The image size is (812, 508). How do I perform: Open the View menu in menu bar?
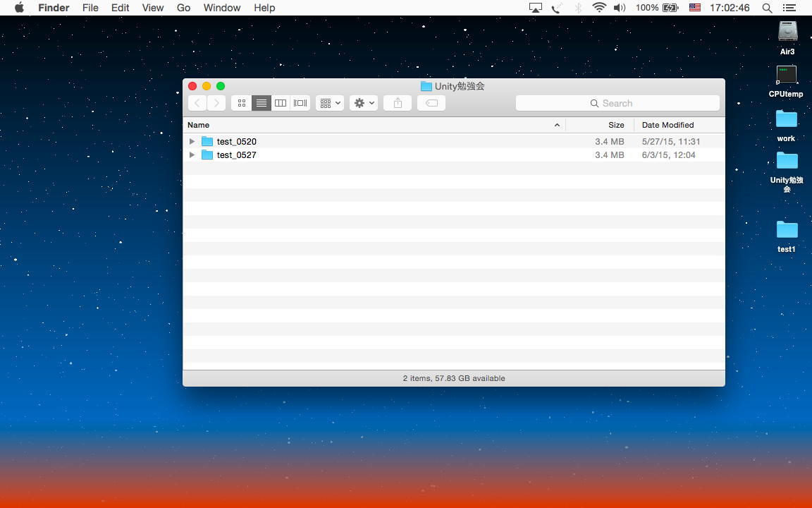(x=152, y=8)
